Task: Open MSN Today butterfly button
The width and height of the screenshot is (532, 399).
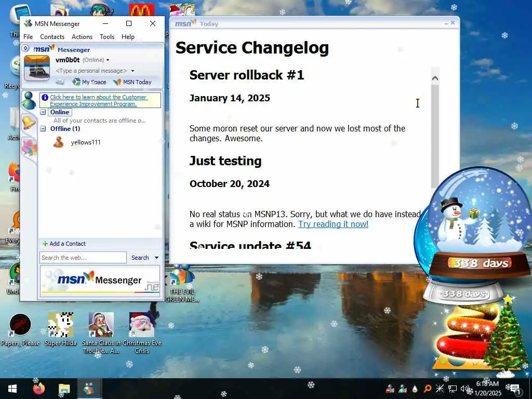Action: [132, 82]
